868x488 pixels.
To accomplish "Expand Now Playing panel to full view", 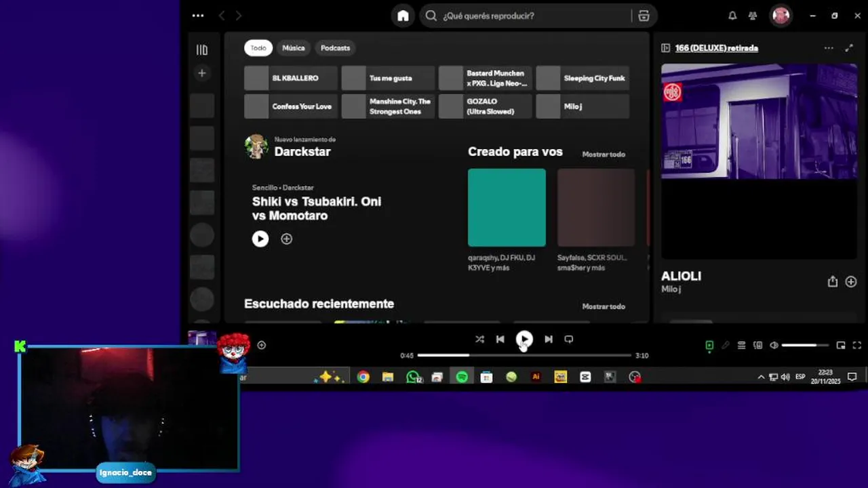I will coord(849,48).
